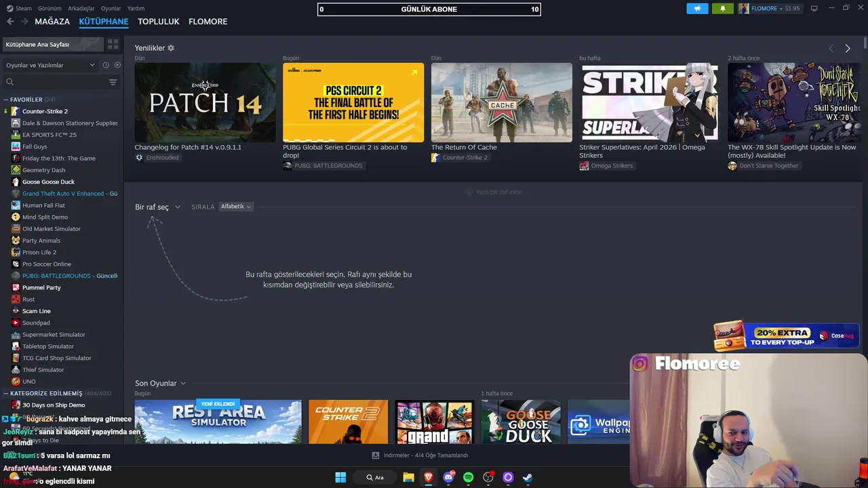Click the library page vertical scrollbar
The image size is (868, 488).
pos(865,44)
